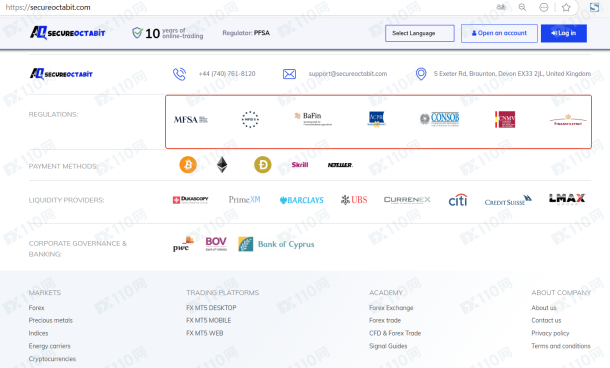Click the Open an account button

(499, 33)
